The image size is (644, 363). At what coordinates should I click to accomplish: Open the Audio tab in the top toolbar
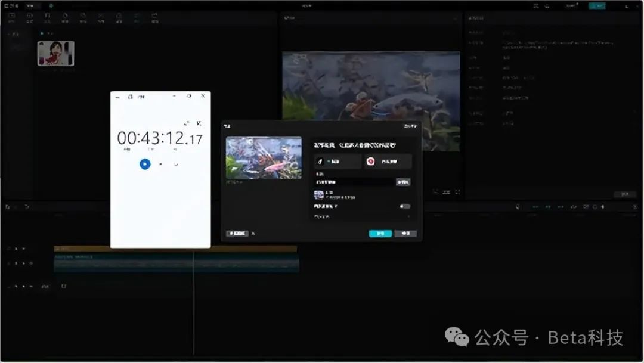[x=30, y=17]
